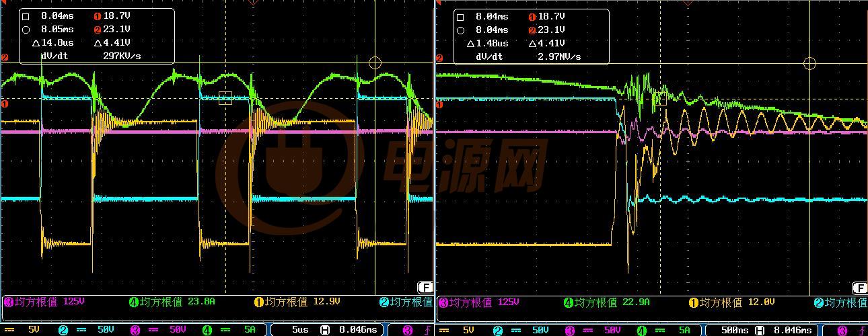Select the square cursor marker on left scope
The image size is (868, 336).
coord(225,98)
